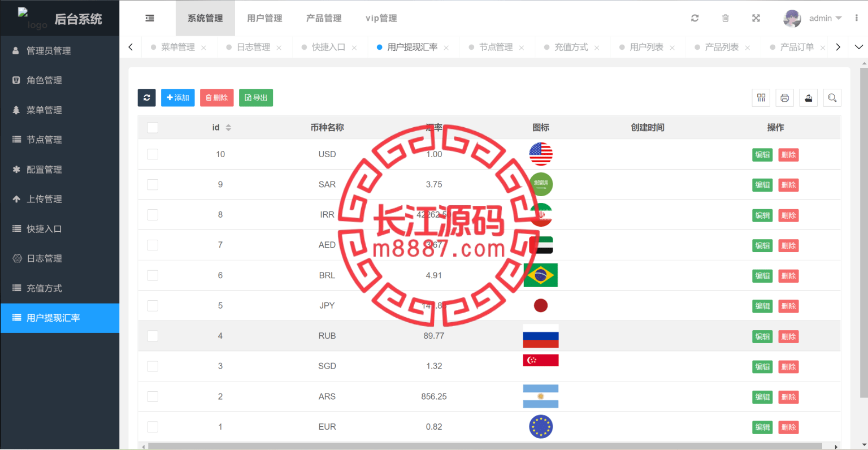Toggle fullscreen with the expand icon

click(x=756, y=18)
